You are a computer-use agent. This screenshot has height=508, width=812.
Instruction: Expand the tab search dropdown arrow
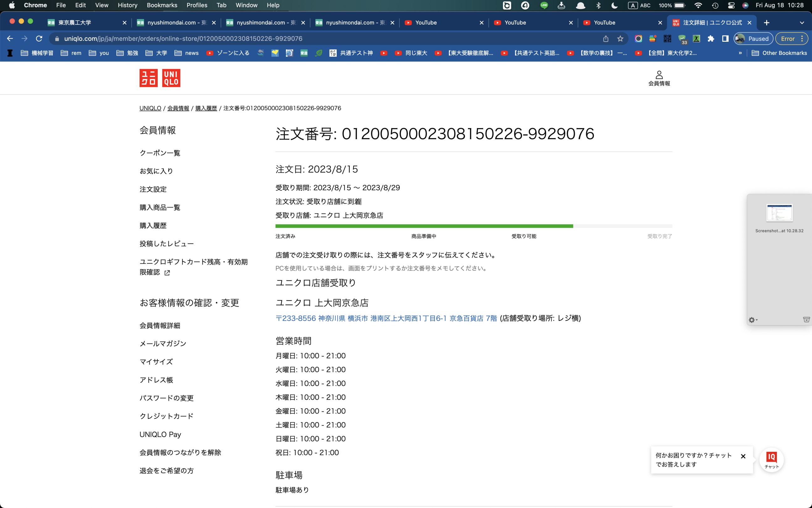click(802, 23)
